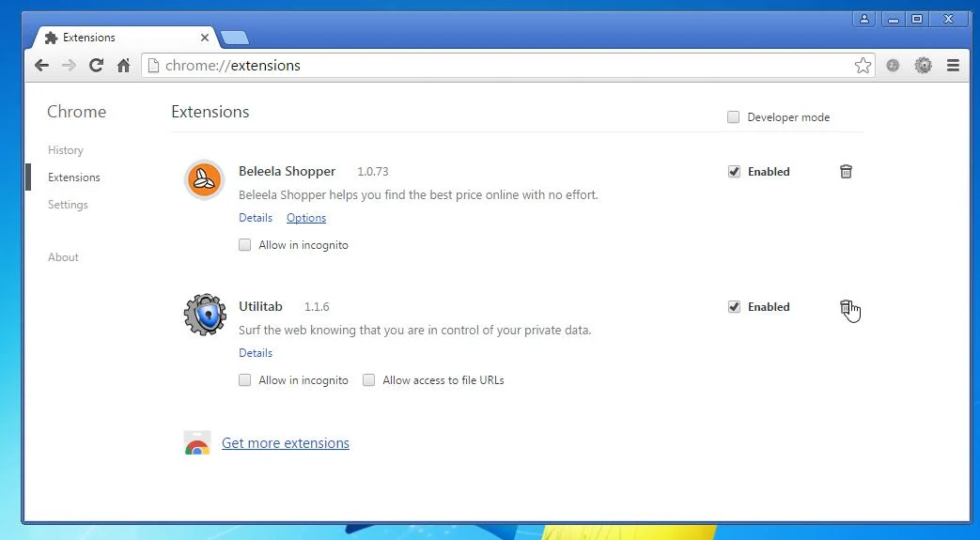Click the Utilitab description about private data

pos(415,330)
